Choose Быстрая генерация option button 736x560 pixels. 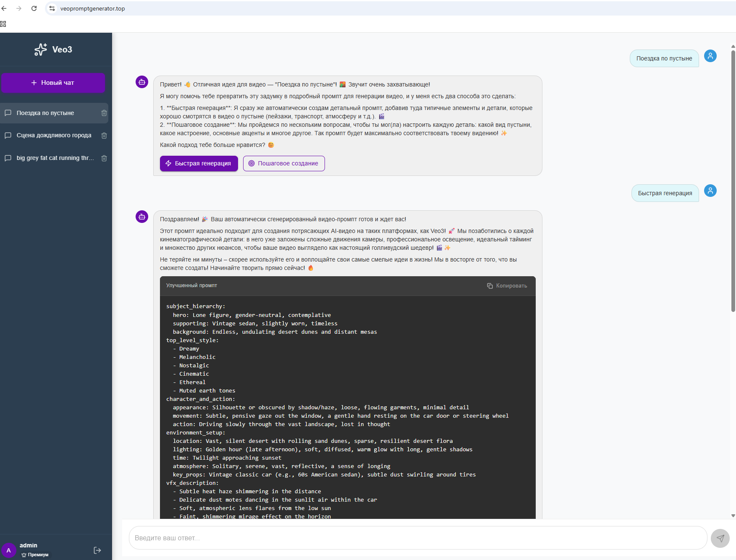point(199,163)
